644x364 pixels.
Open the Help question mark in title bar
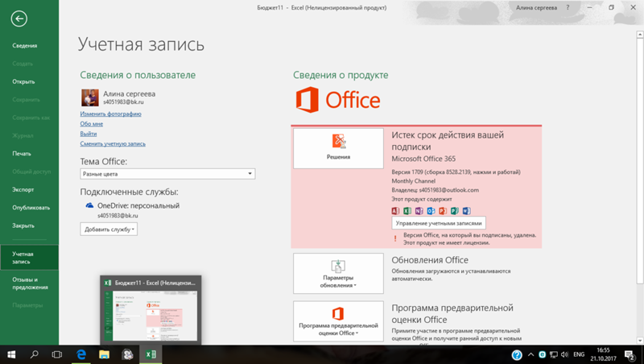568,7
